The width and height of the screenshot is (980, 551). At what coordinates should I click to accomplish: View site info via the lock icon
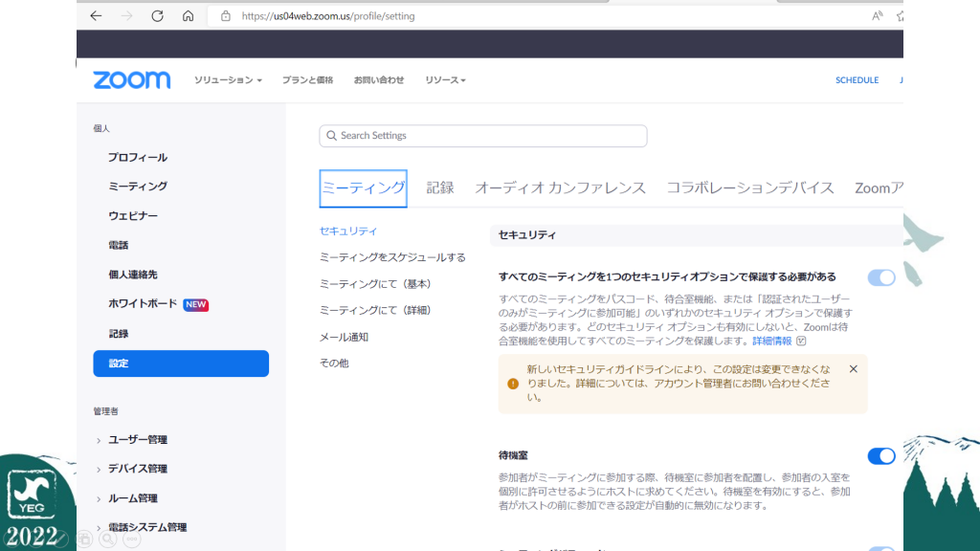[x=226, y=16]
